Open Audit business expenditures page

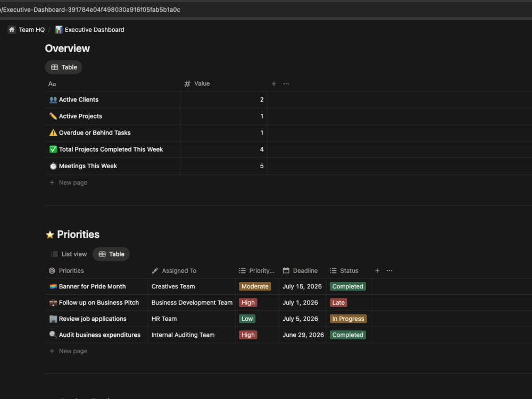click(x=99, y=335)
